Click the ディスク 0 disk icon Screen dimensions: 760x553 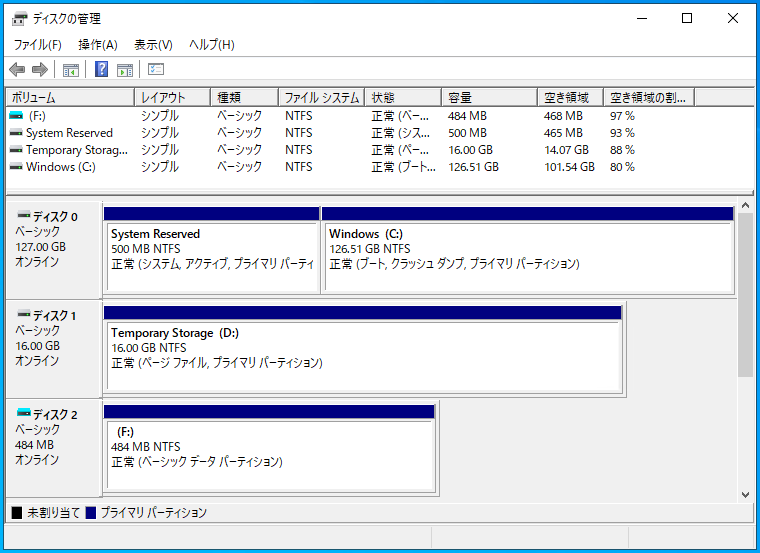click(x=24, y=215)
